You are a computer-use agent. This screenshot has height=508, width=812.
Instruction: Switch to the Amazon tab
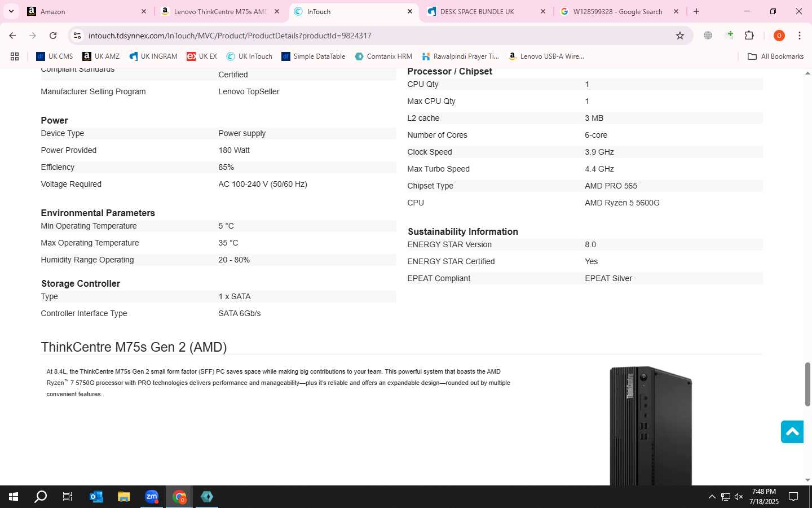pyautogui.click(x=87, y=11)
